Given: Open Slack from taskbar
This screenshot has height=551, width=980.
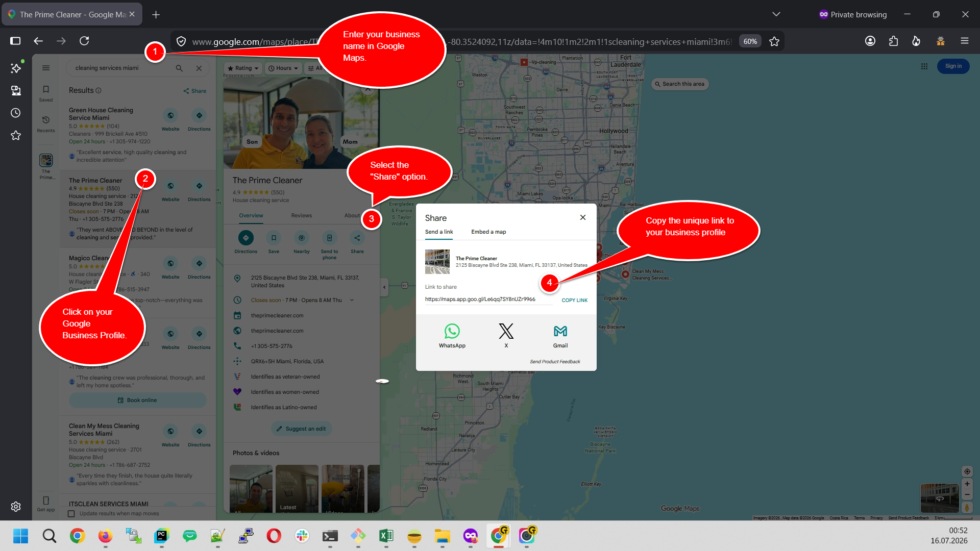Looking at the screenshot, I should click(x=302, y=536).
